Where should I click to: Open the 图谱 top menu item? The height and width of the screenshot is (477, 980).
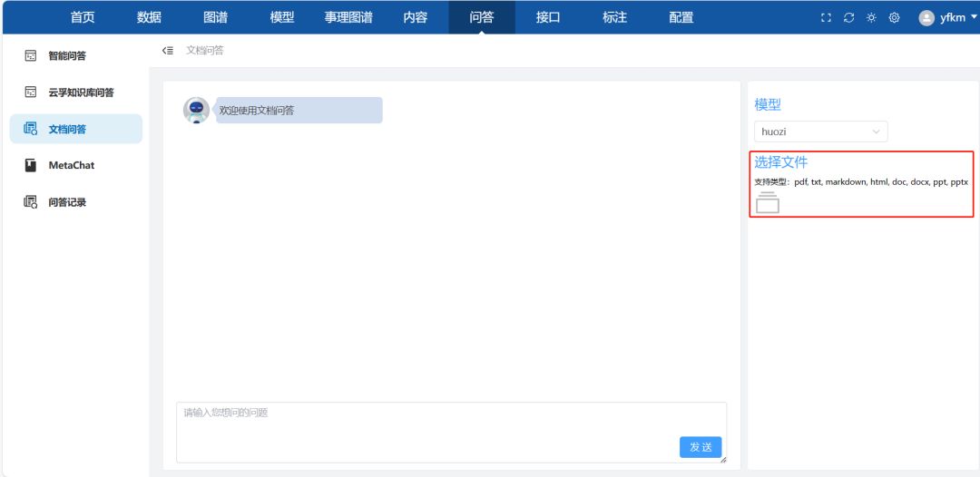tap(216, 17)
